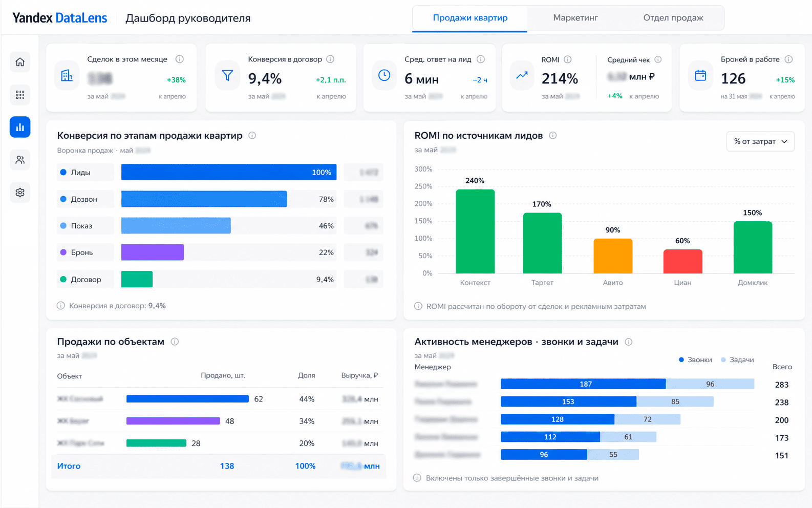Click the Выручка, ₽ column header
This screenshot has width=812, height=508.
click(x=359, y=375)
